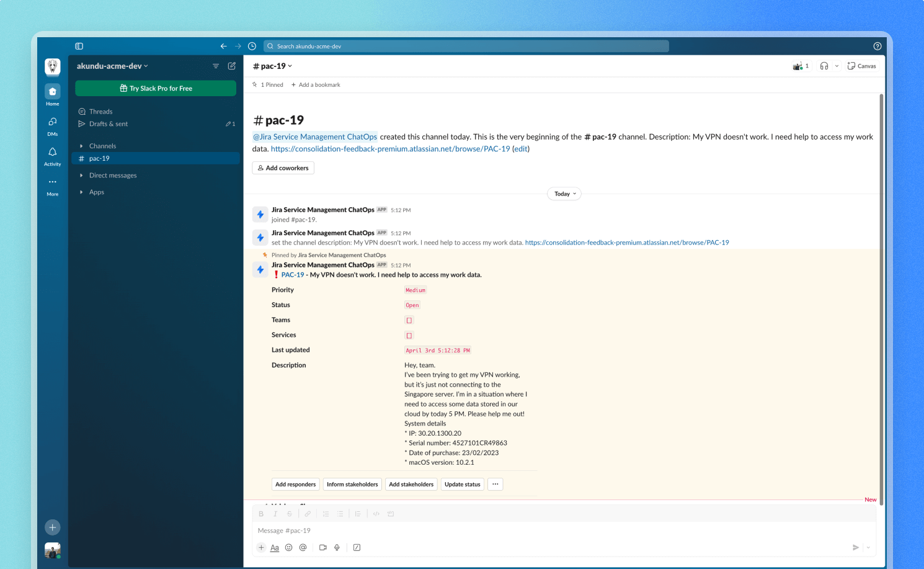Select Threads in the sidebar
The height and width of the screenshot is (569, 924).
pyautogui.click(x=100, y=111)
